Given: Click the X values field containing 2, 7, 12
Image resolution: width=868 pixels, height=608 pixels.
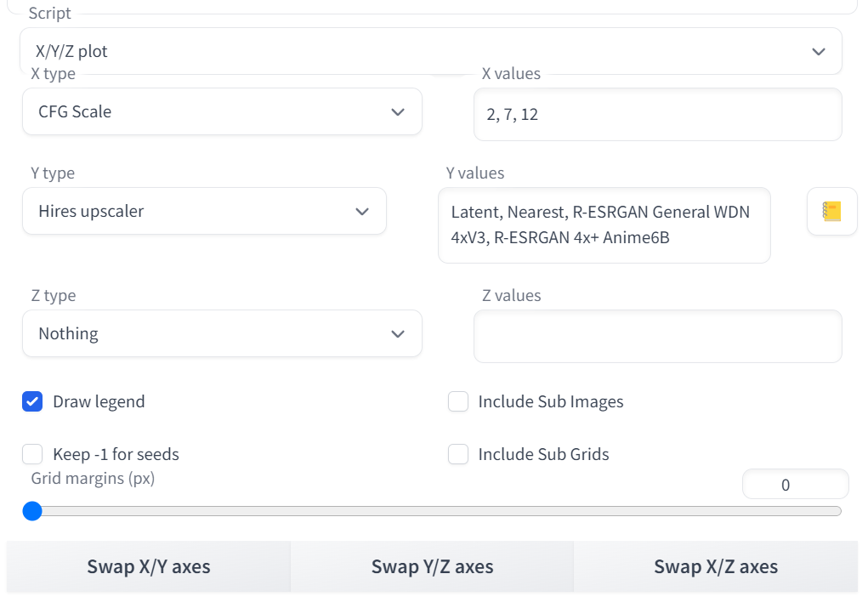Looking at the screenshot, I should (x=657, y=115).
